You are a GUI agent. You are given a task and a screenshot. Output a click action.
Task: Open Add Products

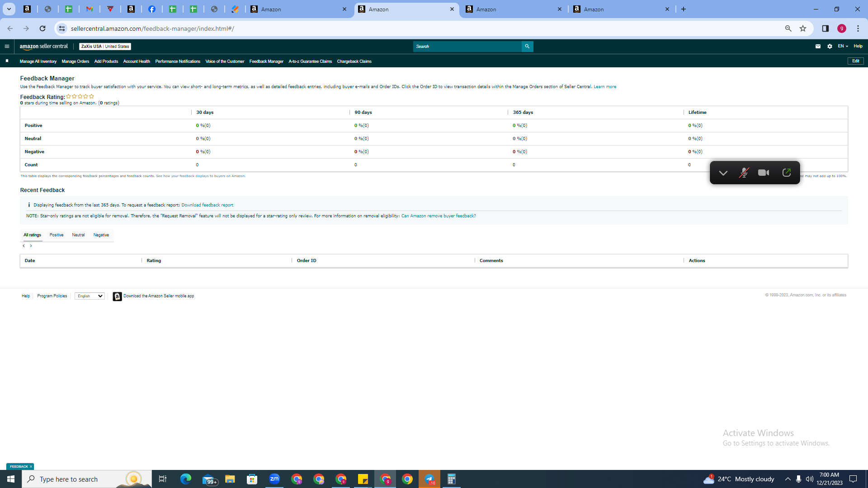(106, 61)
